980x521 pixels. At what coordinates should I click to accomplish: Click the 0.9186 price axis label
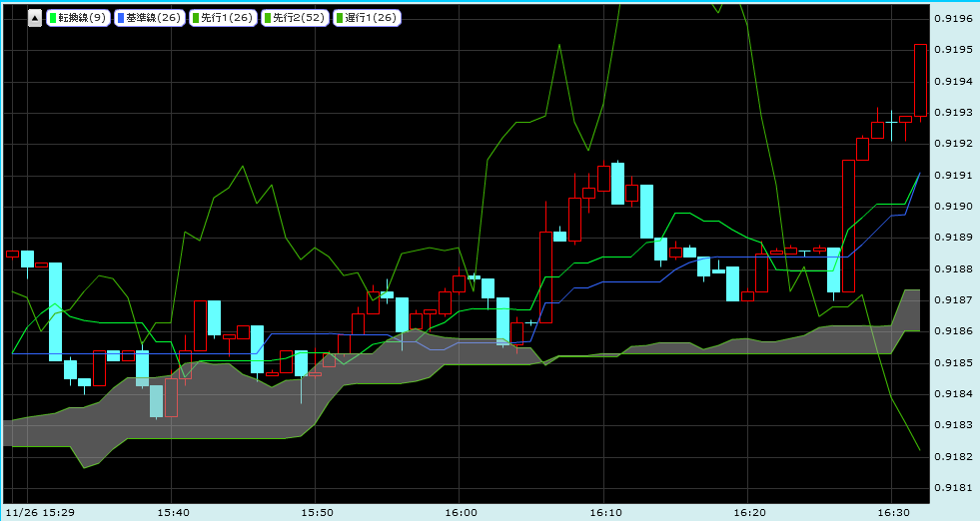954,331
